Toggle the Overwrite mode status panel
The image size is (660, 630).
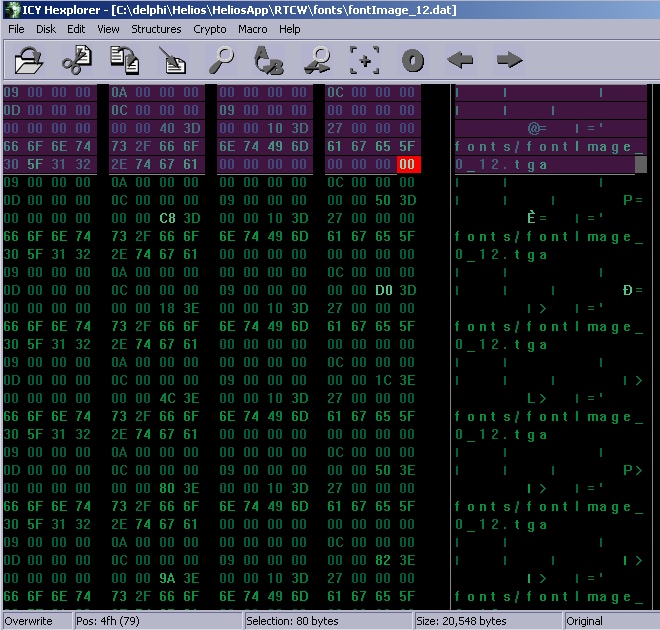(28, 621)
